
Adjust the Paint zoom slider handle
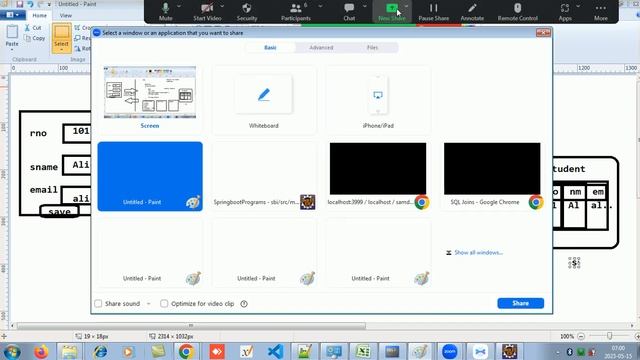pos(609,336)
